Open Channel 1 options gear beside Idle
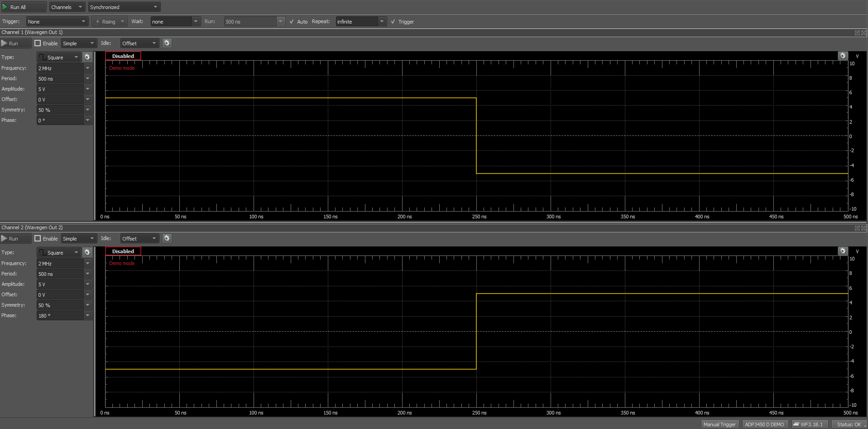868x429 pixels. [167, 43]
